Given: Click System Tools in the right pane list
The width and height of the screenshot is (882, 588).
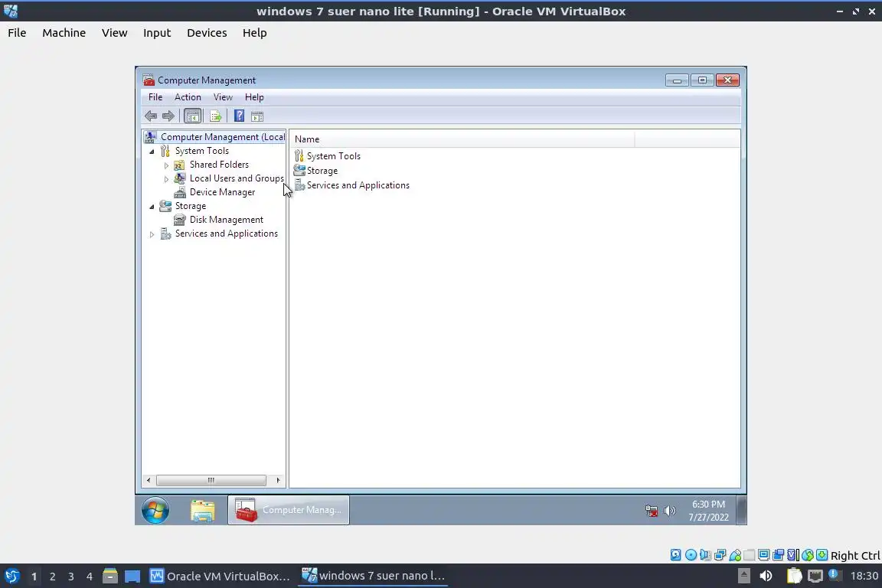Looking at the screenshot, I should (328, 156).
